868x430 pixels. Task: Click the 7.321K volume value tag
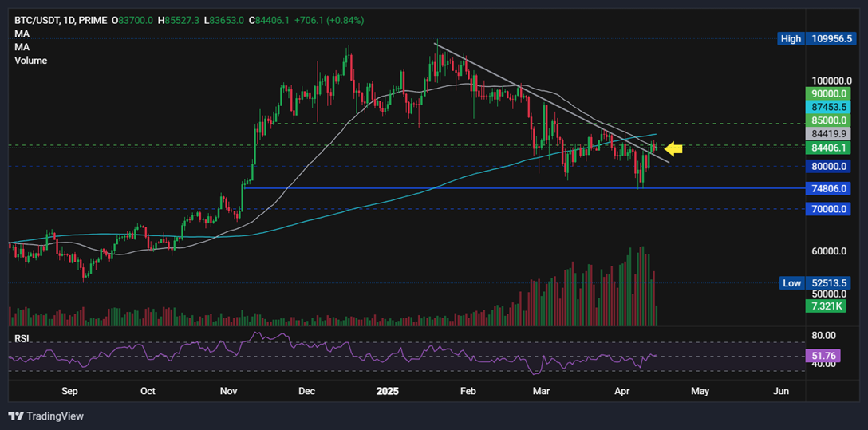826,306
